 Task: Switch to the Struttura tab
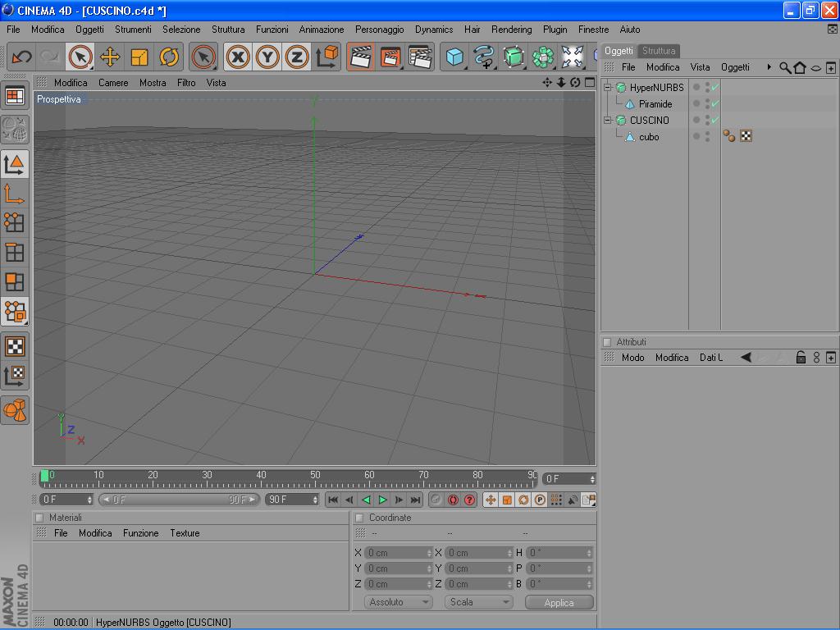659,51
